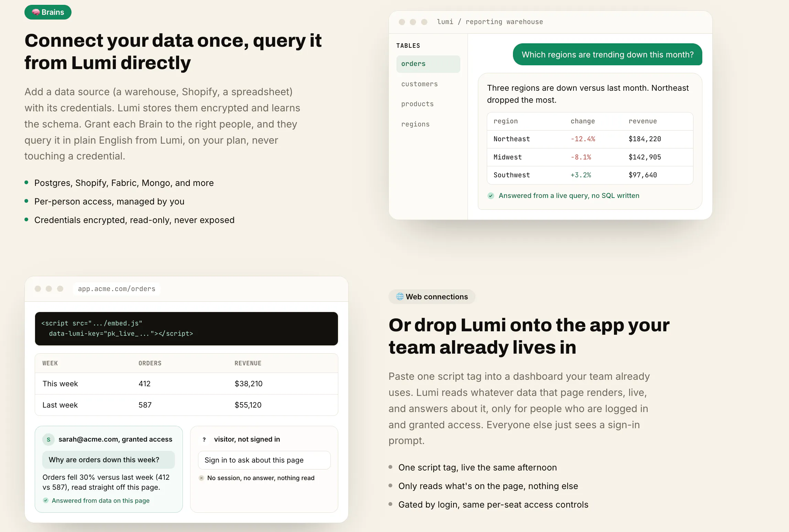Click the WEEK column header
This screenshot has width=789, height=532.
tap(50, 363)
